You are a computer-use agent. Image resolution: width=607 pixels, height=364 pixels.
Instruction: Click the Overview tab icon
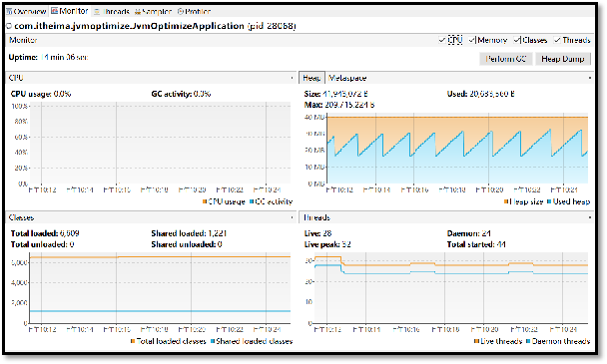tap(9, 12)
